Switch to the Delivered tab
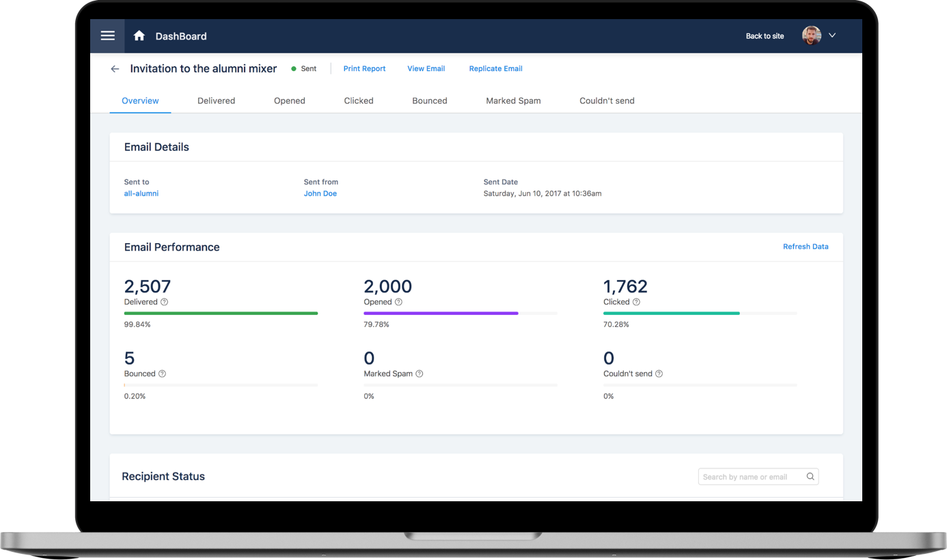This screenshot has height=560, width=947. click(x=216, y=100)
